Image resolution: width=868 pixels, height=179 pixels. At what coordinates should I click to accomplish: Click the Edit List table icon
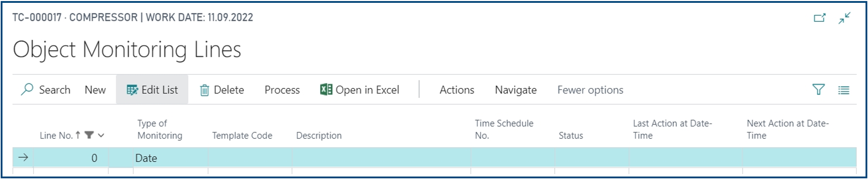(132, 90)
